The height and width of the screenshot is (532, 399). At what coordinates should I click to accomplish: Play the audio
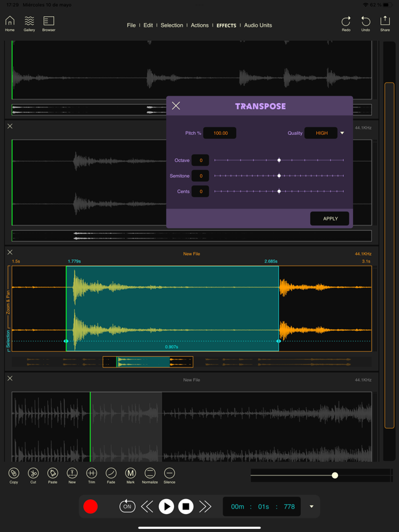pyautogui.click(x=167, y=507)
